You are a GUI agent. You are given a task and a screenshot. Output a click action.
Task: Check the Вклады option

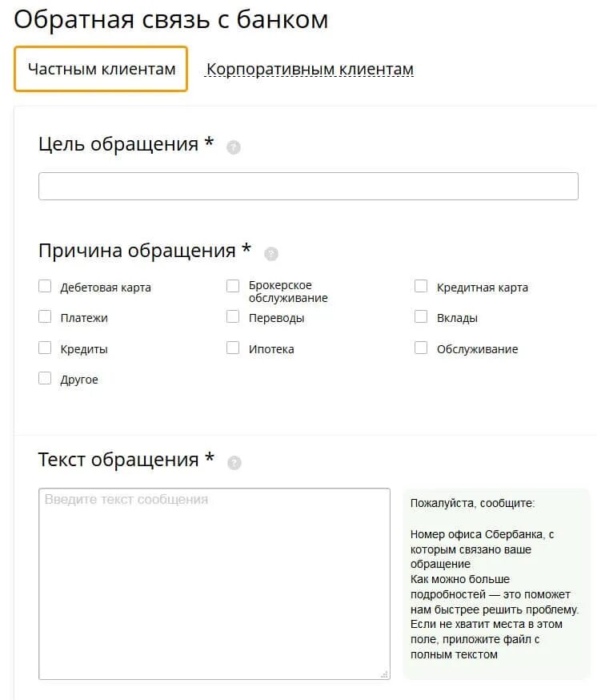(x=421, y=316)
